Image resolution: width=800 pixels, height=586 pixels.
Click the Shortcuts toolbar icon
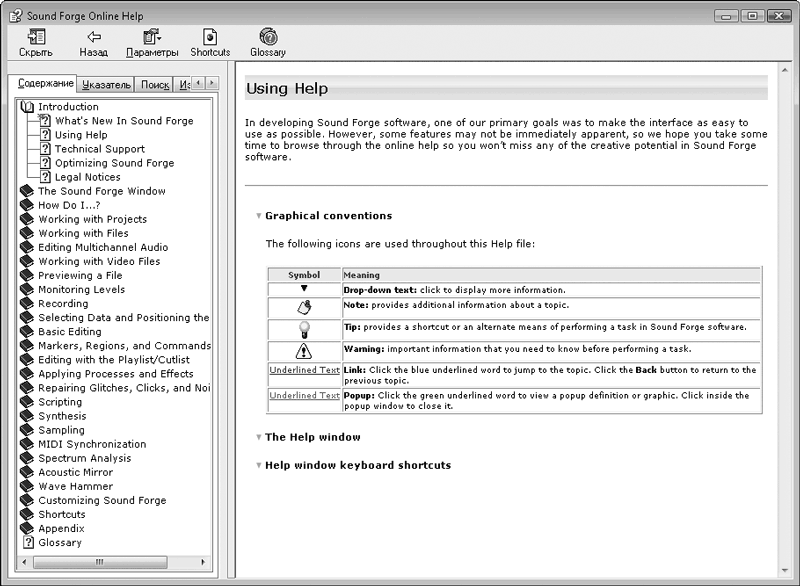pyautogui.click(x=210, y=37)
